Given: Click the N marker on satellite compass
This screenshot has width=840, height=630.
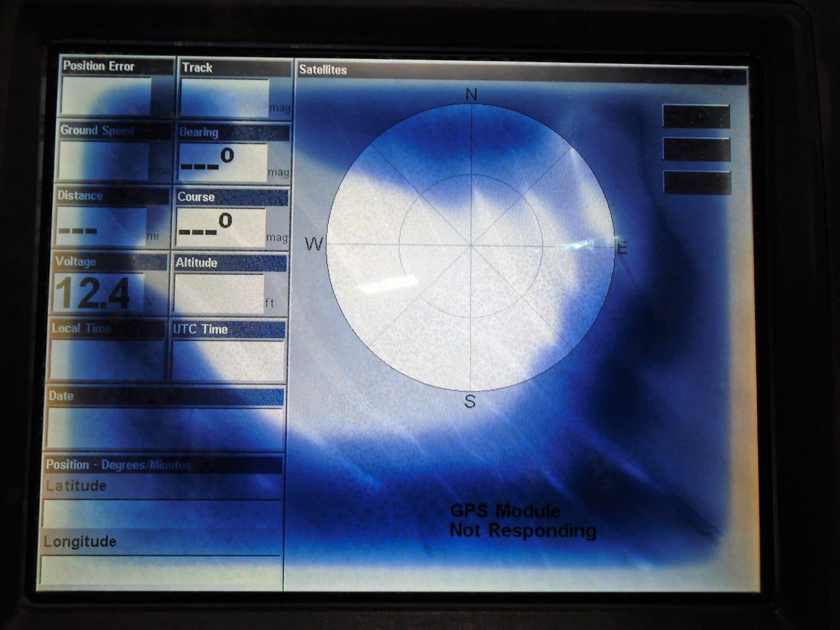Looking at the screenshot, I should pos(472,95).
